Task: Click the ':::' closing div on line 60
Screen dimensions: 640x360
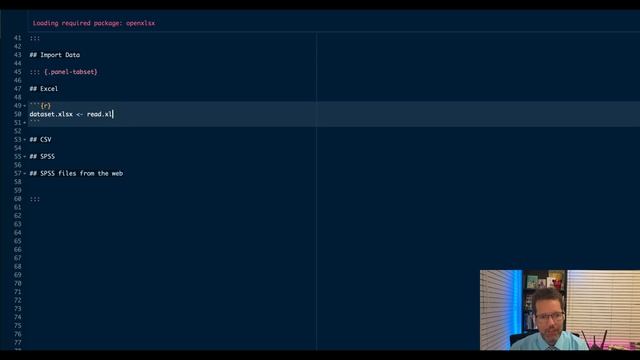Action: [35, 199]
